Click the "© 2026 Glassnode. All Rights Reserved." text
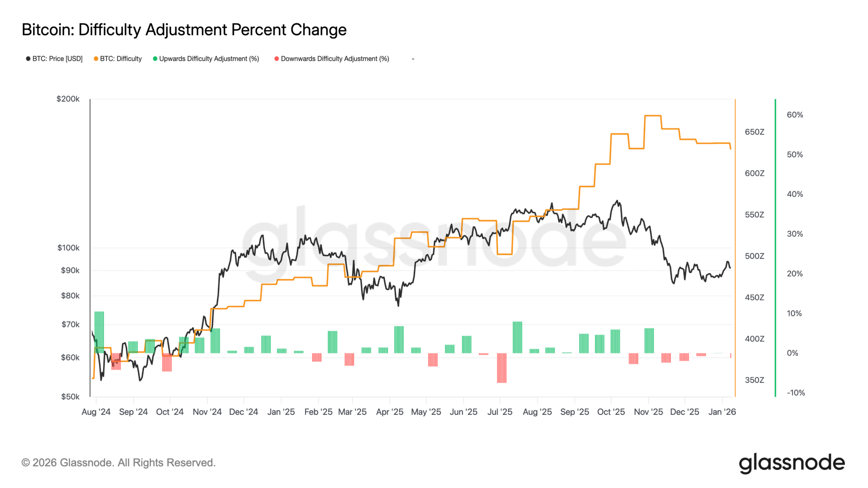Viewport: 868px width, 488px height. 119,463
